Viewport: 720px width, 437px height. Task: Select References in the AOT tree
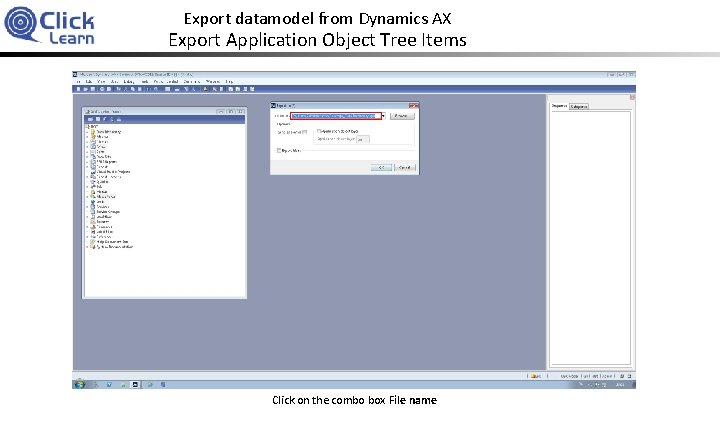[x=105, y=236]
